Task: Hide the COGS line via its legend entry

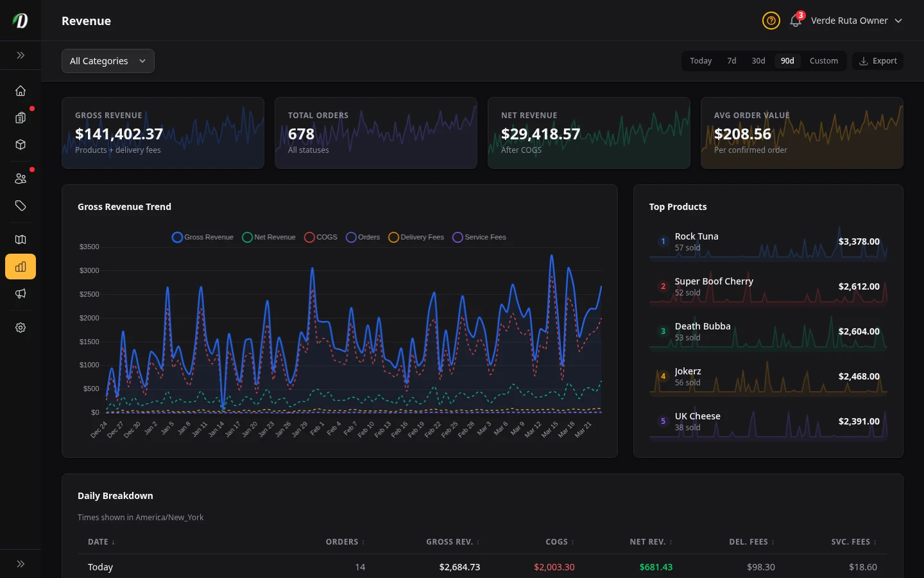Action: click(x=320, y=237)
